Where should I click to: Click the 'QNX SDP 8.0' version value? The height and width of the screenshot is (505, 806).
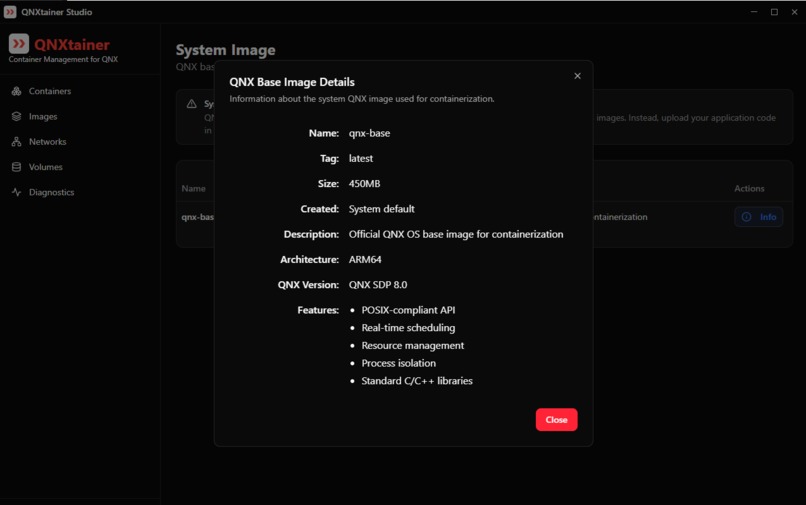click(378, 284)
